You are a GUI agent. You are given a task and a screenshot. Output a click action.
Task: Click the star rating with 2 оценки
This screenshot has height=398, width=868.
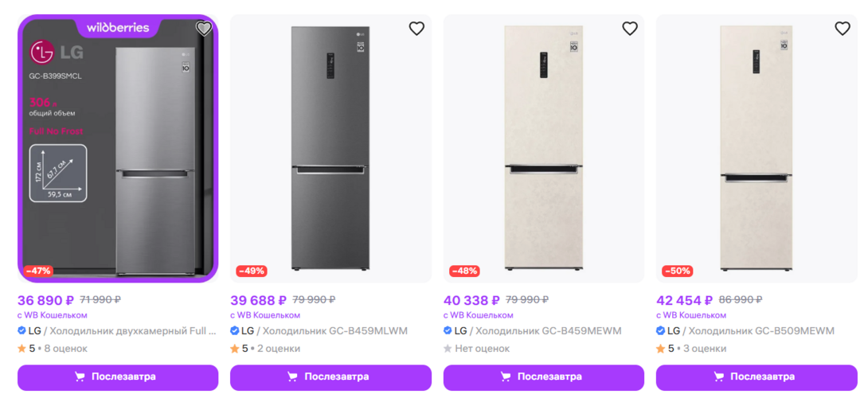click(x=265, y=349)
